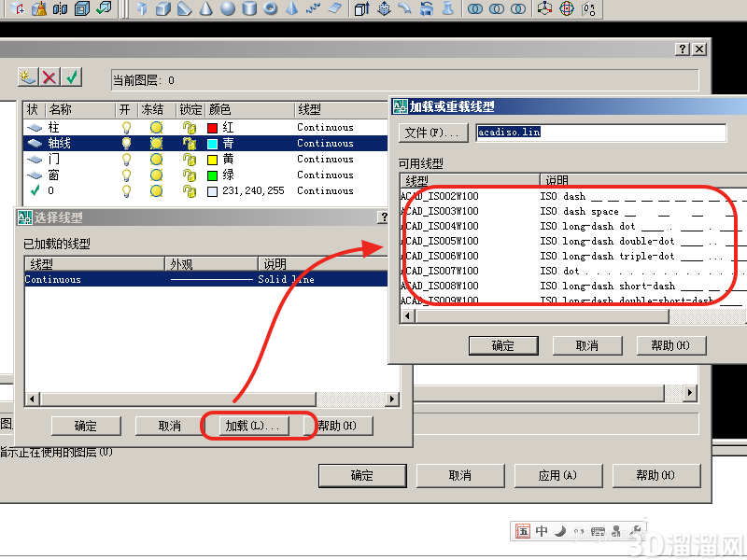
Task: Click the red X Delete Layer icon
Action: click(x=49, y=77)
